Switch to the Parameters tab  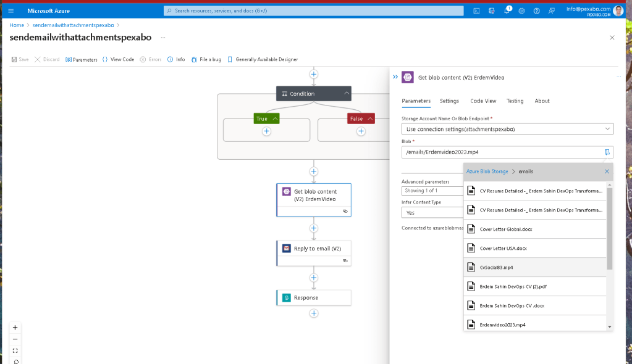click(416, 101)
